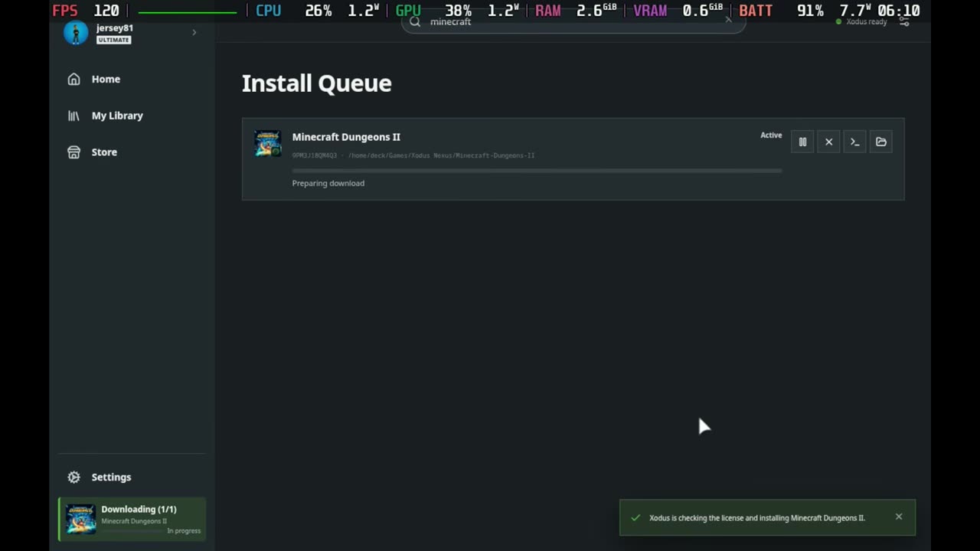Screen dimensions: 980x551
Task: Click the ULTIMATE account badge
Action: [x=113, y=40]
